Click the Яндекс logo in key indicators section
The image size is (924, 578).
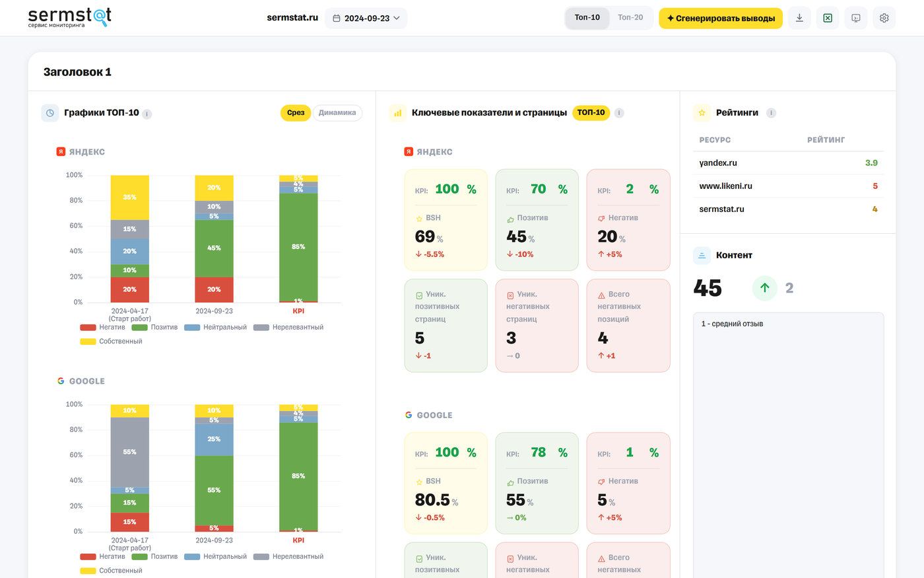409,152
